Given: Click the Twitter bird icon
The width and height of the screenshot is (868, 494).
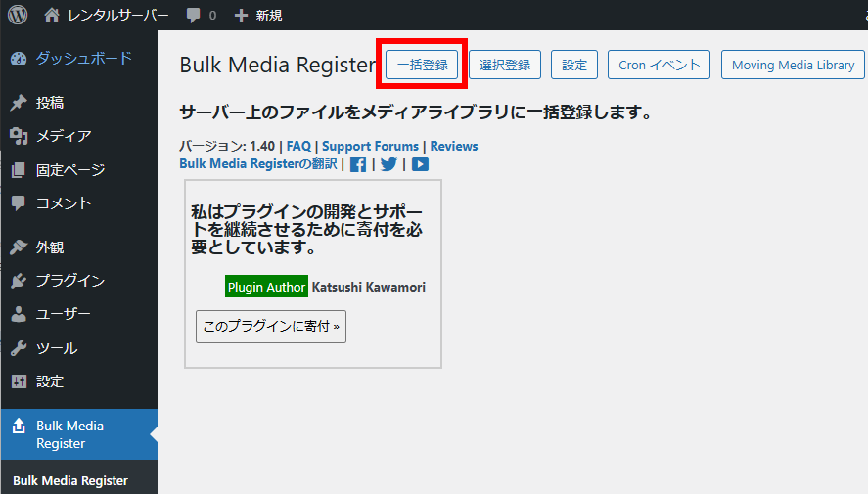Looking at the screenshot, I should (x=388, y=164).
